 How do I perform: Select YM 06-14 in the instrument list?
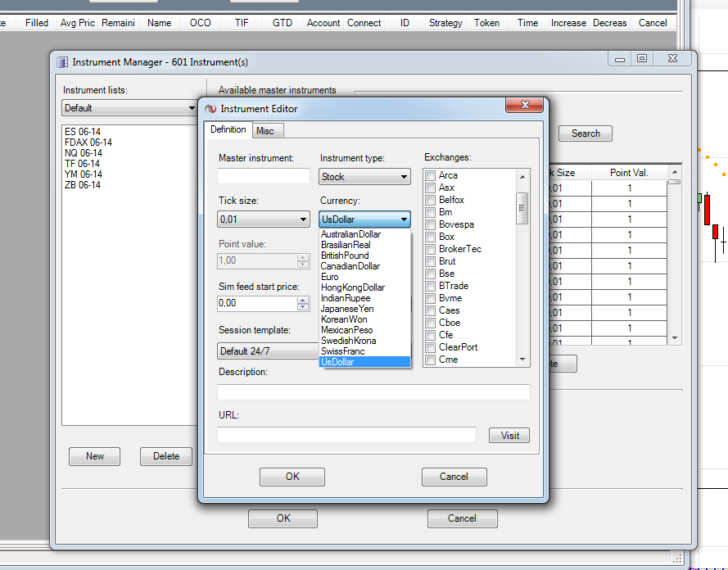[x=84, y=174]
